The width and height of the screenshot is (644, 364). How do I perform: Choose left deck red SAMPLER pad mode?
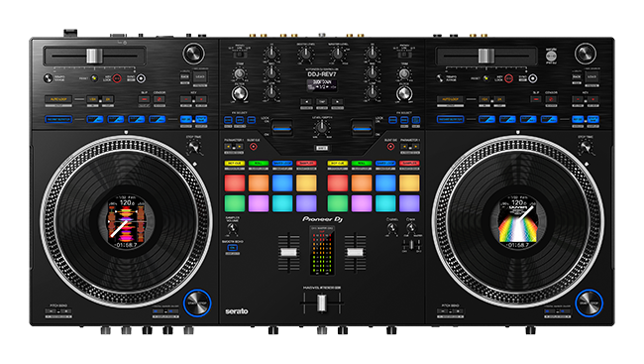coord(306,164)
